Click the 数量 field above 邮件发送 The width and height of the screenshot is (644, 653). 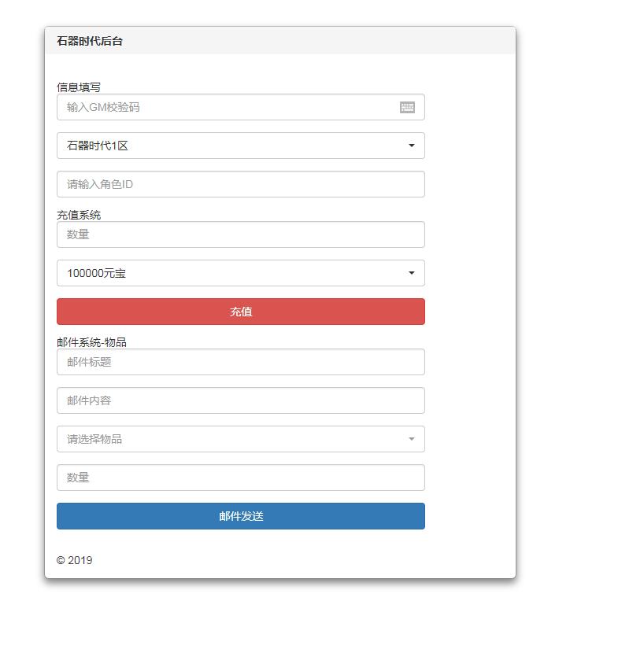[x=240, y=478]
